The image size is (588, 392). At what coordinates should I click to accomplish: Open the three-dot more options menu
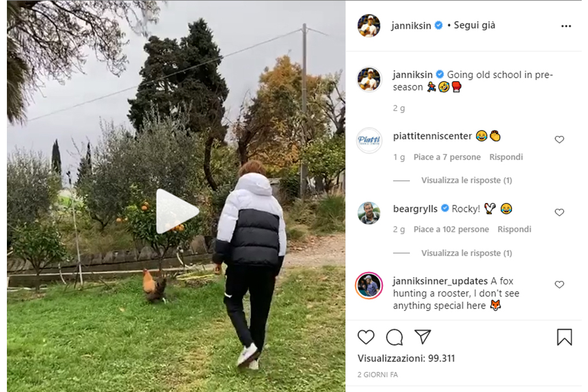point(566,26)
